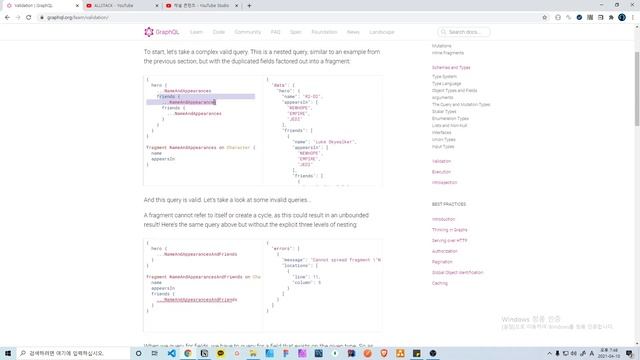Open The Query and Mutation Types link
This screenshot has height=360, width=640.
point(461,104)
